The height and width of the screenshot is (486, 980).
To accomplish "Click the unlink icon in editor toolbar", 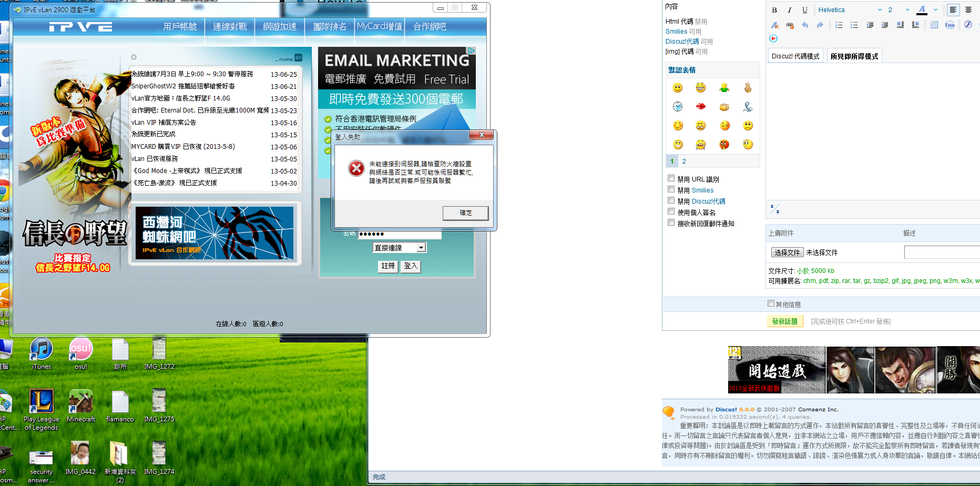I will pyautogui.click(x=790, y=25).
